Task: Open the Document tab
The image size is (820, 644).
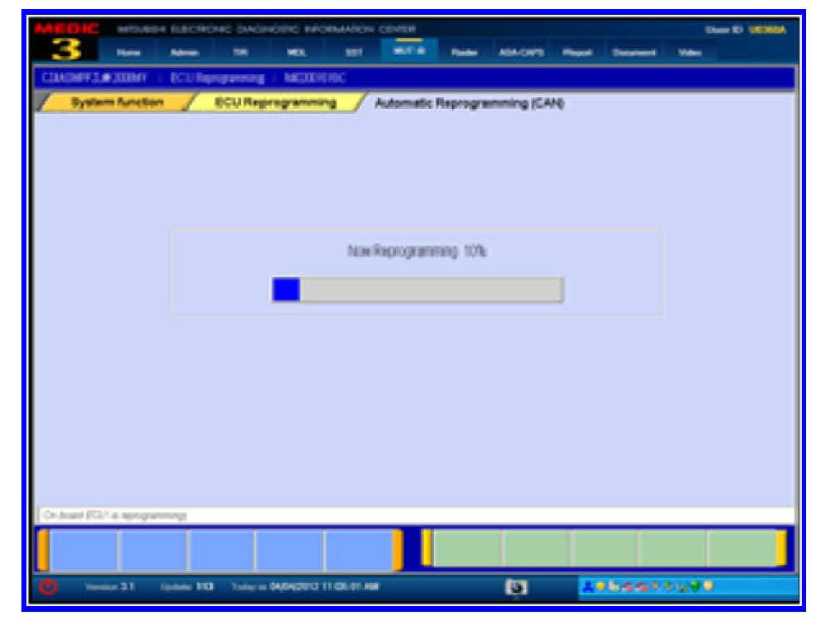Action: (x=634, y=52)
